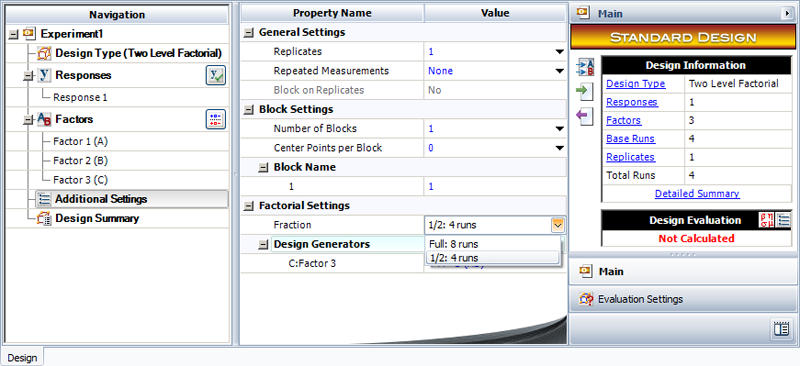Choose 1/2: 4 runs from the list
The image size is (800, 366).
493,258
